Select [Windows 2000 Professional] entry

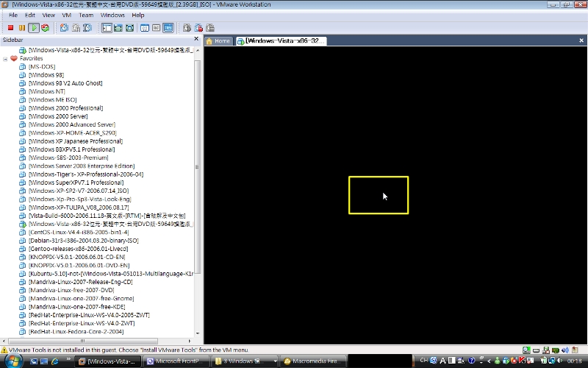click(65, 107)
